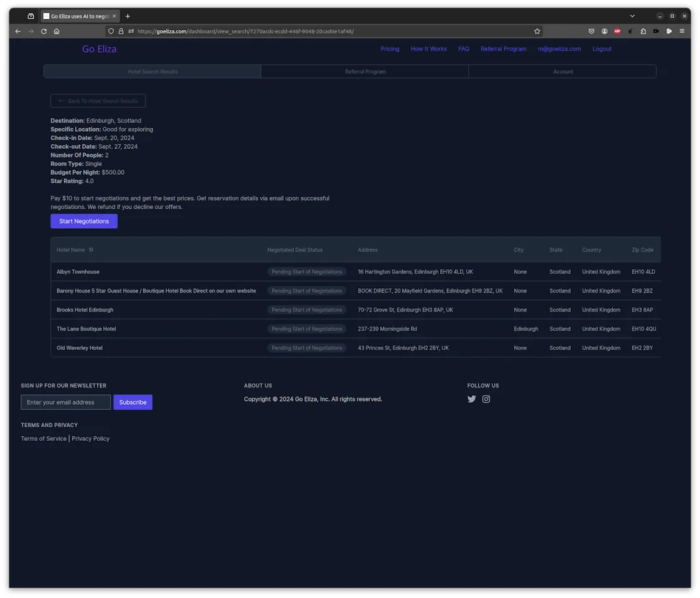Click Back To Hotel Search Results

[98, 101]
